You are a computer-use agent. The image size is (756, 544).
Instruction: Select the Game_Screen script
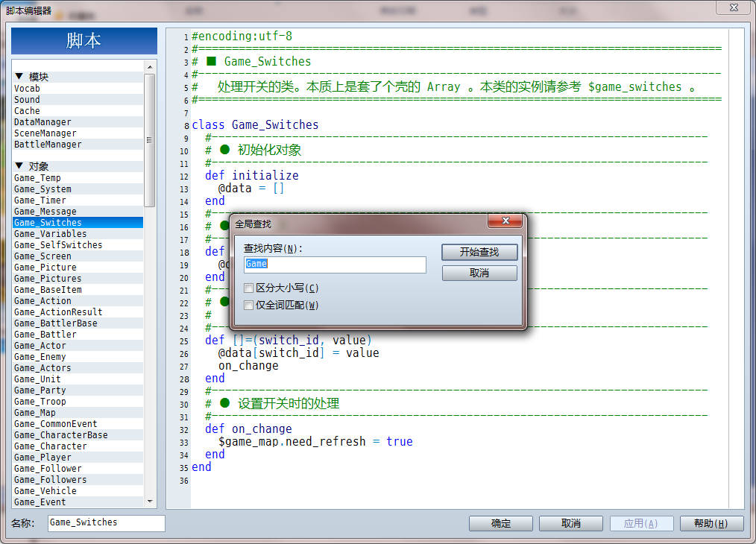[78, 256]
